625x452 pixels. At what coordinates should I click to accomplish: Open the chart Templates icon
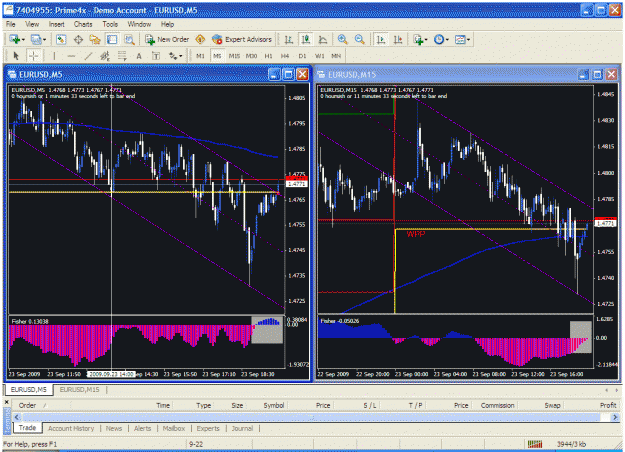coord(460,39)
